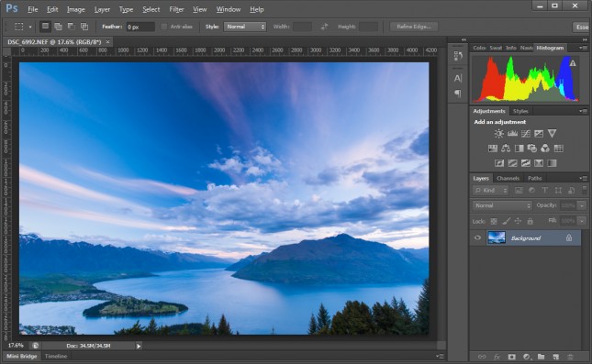This screenshot has width=592, height=364.
Task: Click the Feather input field
Action: point(140,27)
